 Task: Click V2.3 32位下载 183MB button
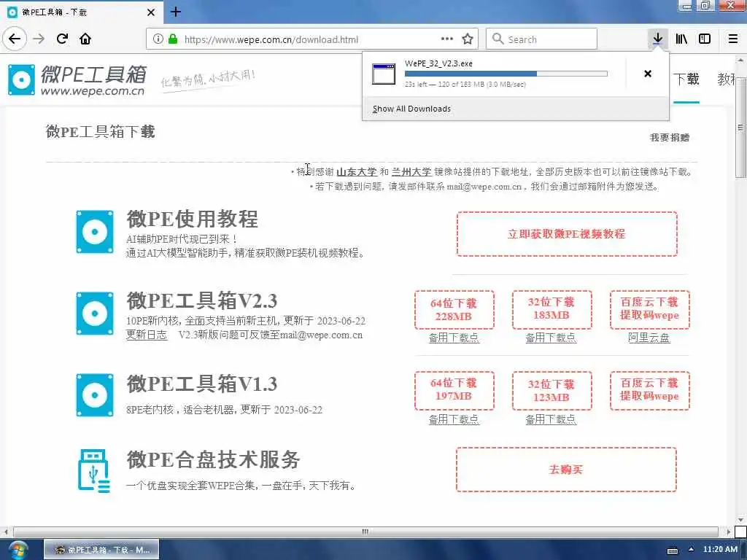[551, 309]
